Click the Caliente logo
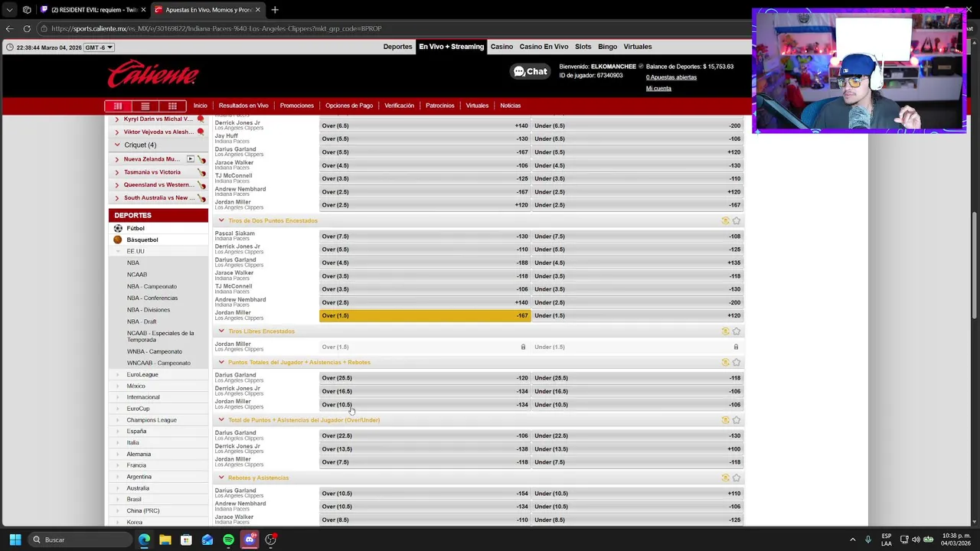 (x=153, y=74)
